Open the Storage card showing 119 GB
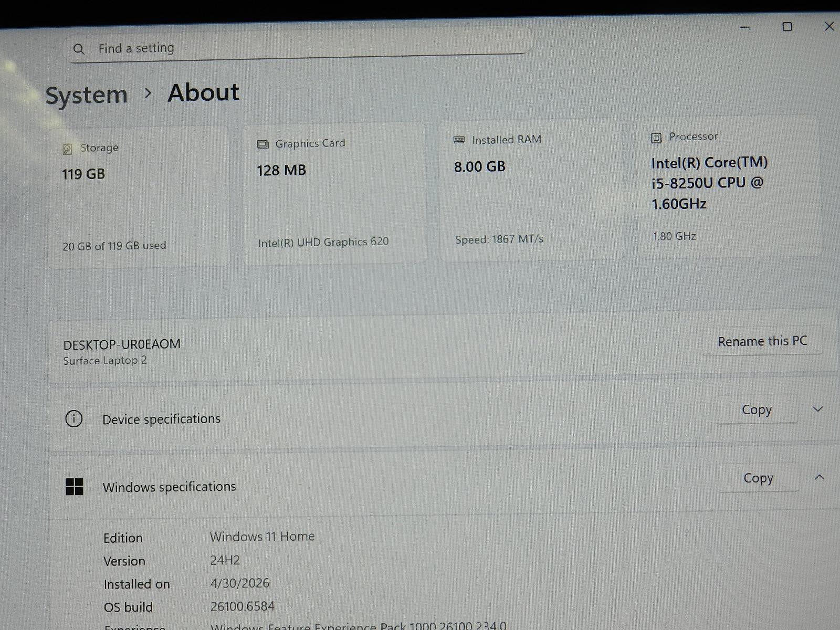This screenshot has height=630, width=840. point(139,197)
